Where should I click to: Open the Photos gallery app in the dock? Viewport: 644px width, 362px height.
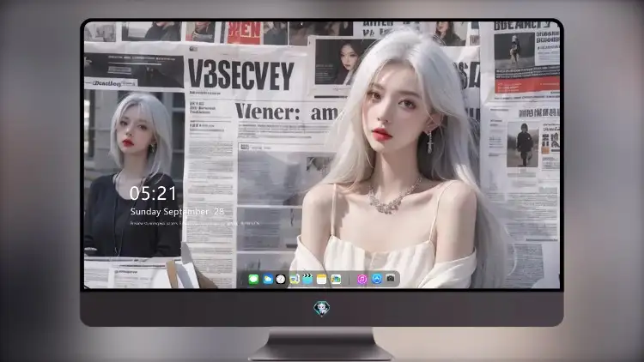click(336, 280)
